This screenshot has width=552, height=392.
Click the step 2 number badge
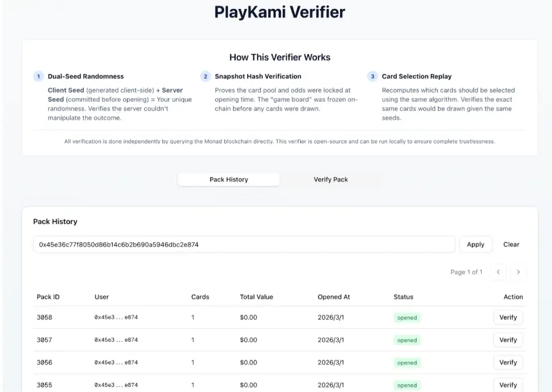pos(205,76)
